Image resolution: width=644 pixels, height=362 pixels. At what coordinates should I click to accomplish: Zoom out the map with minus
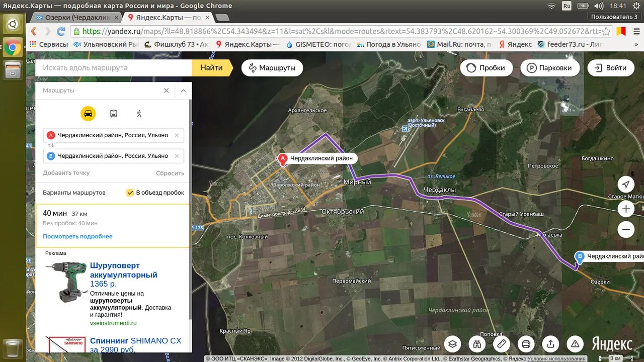[x=625, y=230]
